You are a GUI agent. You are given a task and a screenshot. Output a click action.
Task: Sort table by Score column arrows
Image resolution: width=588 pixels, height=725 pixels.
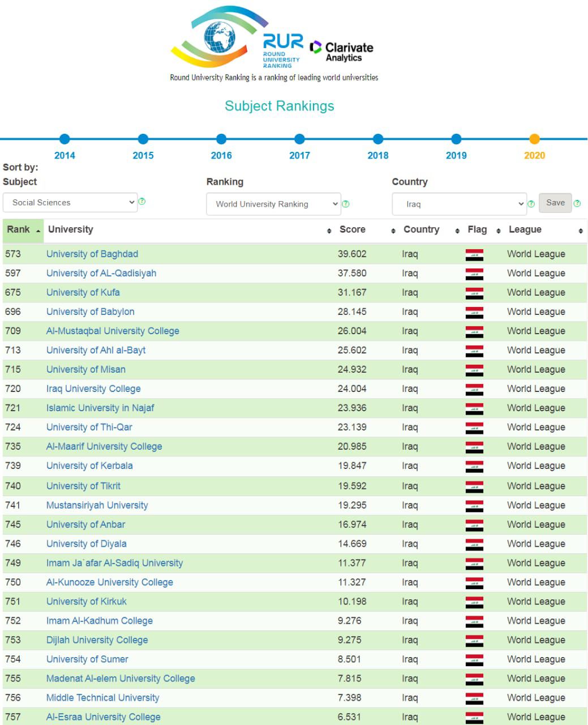pyautogui.click(x=393, y=231)
